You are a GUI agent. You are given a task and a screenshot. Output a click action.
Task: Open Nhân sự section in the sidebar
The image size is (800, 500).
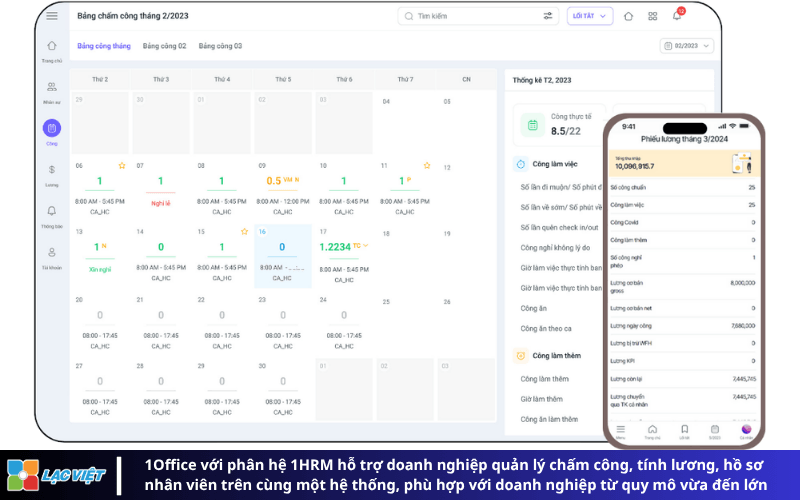tap(52, 92)
